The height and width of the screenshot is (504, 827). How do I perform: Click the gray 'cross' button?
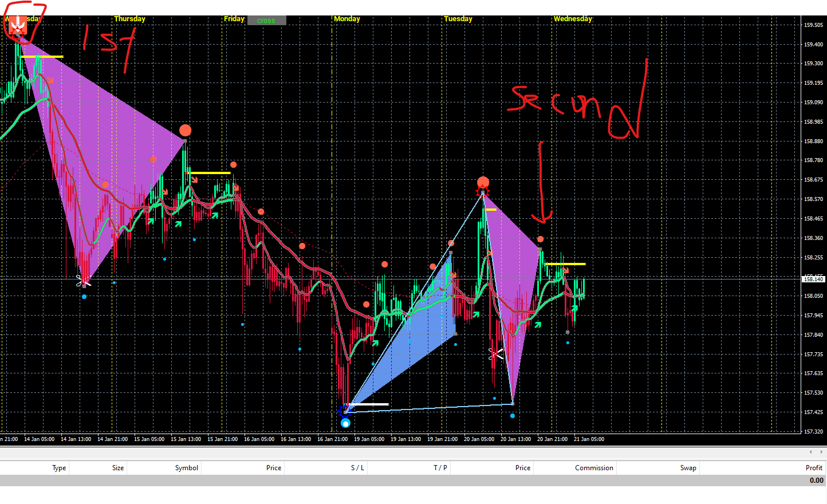click(266, 21)
